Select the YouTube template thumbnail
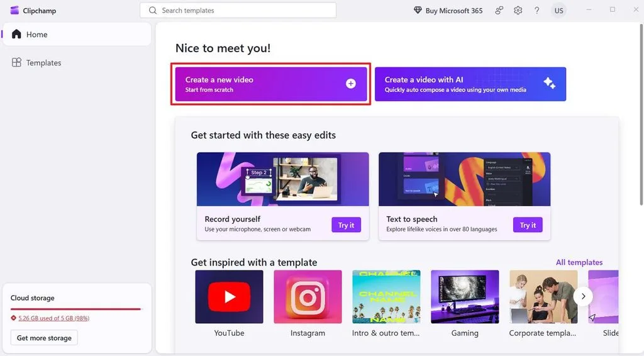This screenshot has height=356, width=644. tap(229, 296)
